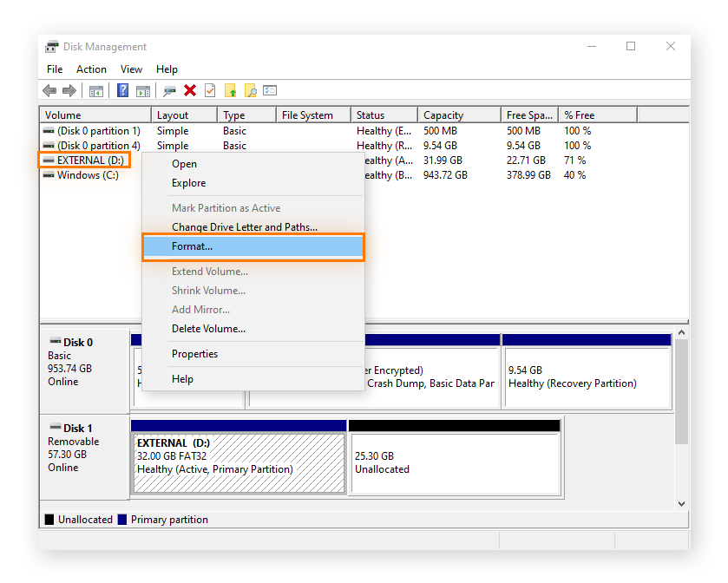Toggle the Show/Hide Action Pane checklist icon
Screen dimensions: 728x583
pos(269,90)
